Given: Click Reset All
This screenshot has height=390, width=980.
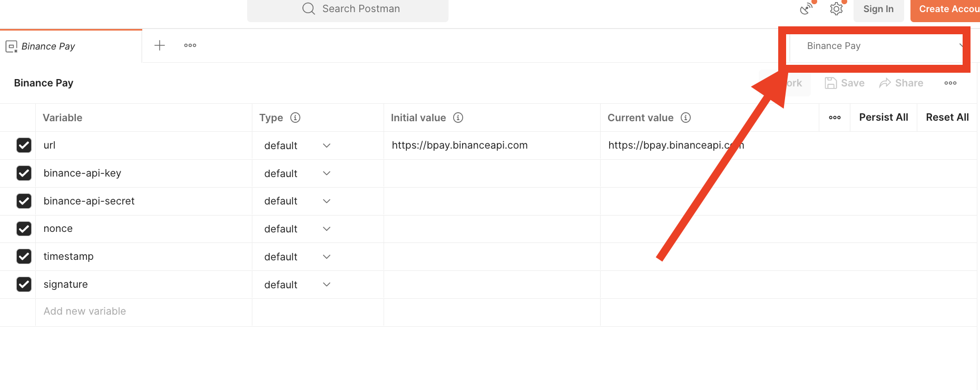Looking at the screenshot, I should click(947, 117).
